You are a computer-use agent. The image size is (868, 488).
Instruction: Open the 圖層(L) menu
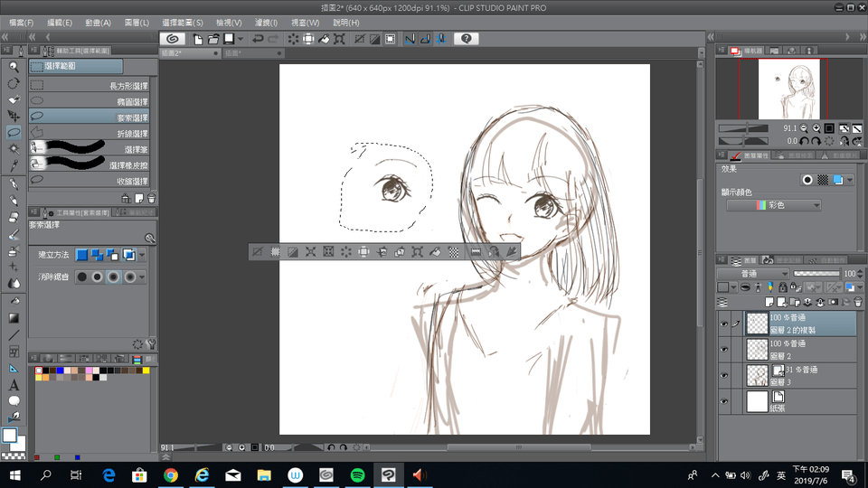point(138,22)
